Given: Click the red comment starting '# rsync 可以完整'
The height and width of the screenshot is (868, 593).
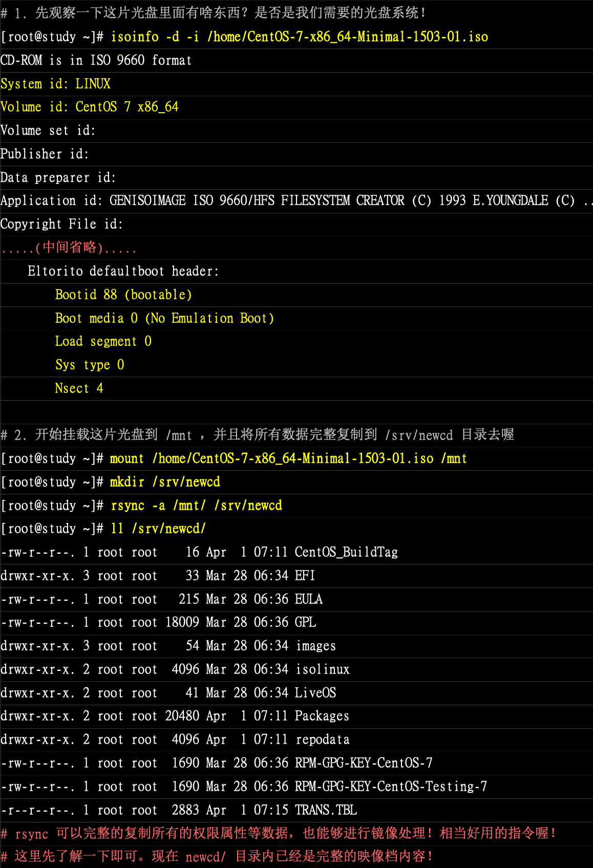Looking at the screenshot, I should (279, 834).
